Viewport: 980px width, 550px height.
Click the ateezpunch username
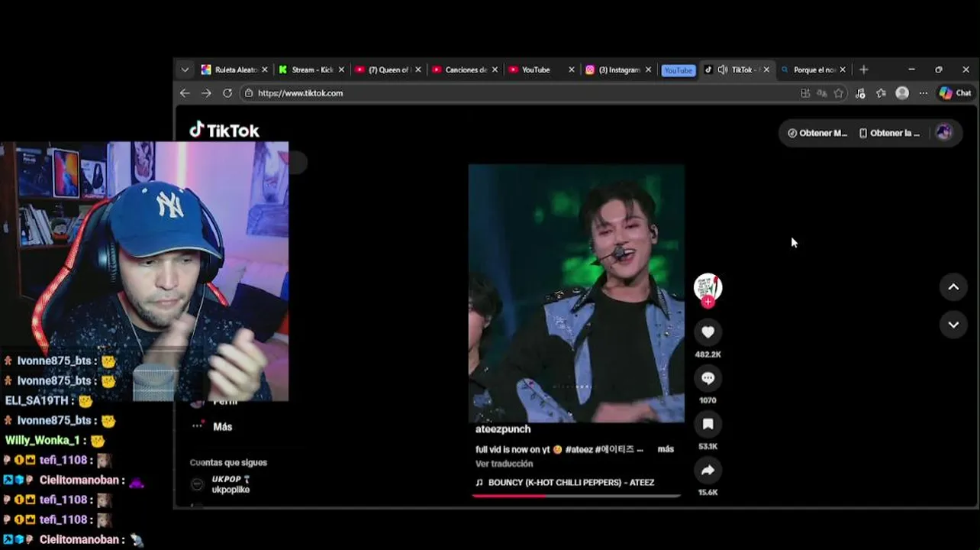503,429
